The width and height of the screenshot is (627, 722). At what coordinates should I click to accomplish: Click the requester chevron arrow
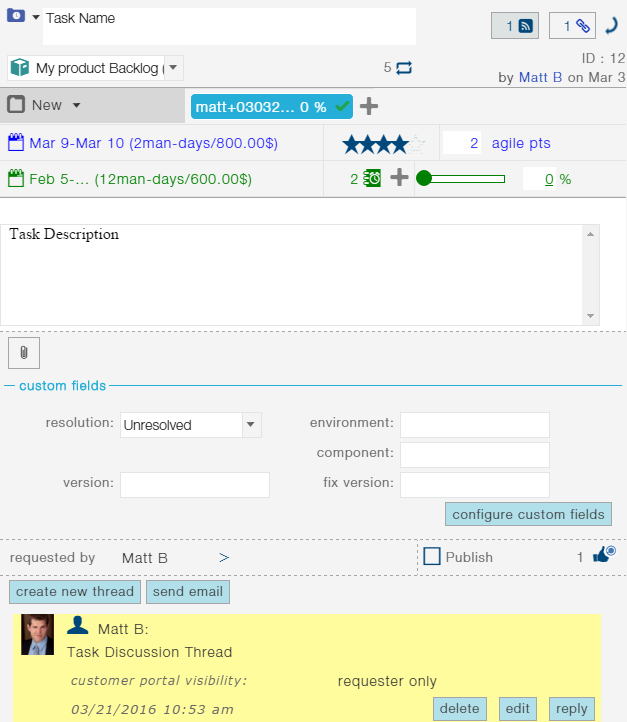click(x=224, y=558)
